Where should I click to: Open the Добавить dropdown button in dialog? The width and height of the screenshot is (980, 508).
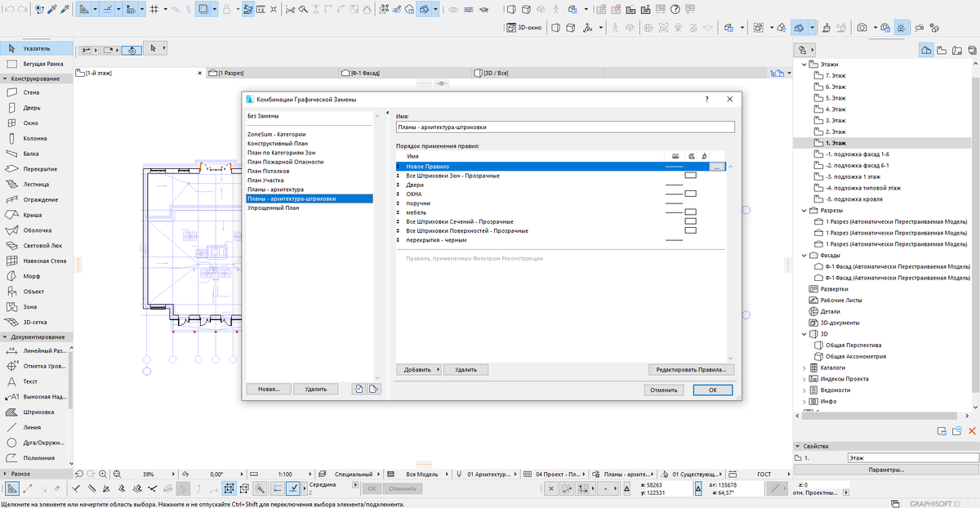click(419, 370)
